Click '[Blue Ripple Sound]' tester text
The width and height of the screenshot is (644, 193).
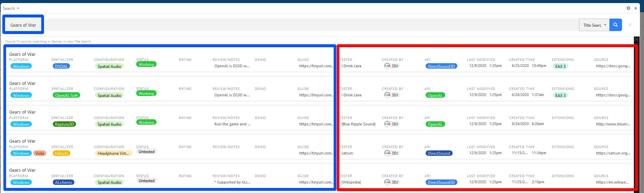(x=358, y=124)
